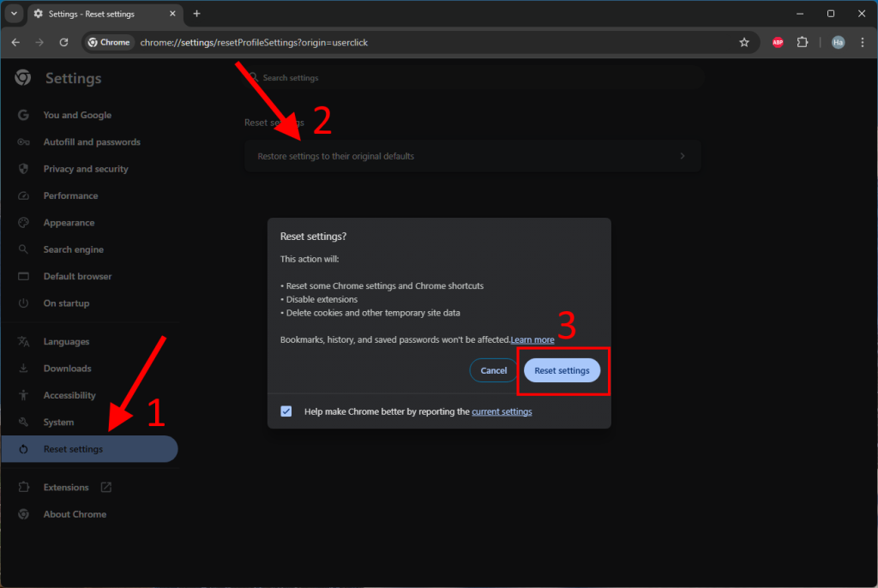Uncheck Help make Chrome better checkbox
The width and height of the screenshot is (878, 588).
point(286,411)
